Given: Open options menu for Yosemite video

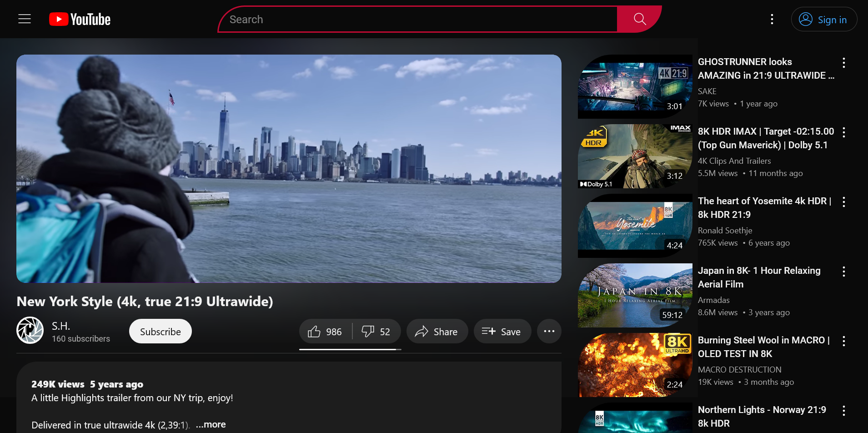Looking at the screenshot, I should [x=843, y=202].
